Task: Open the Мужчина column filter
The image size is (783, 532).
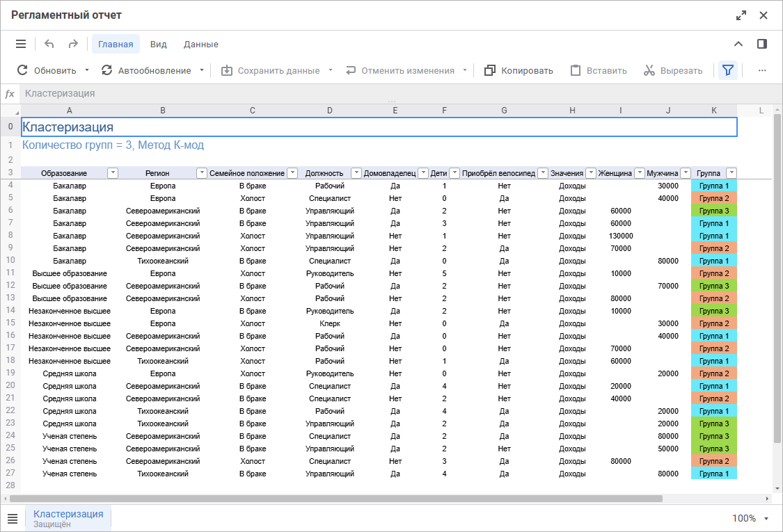Action: coord(686,173)
